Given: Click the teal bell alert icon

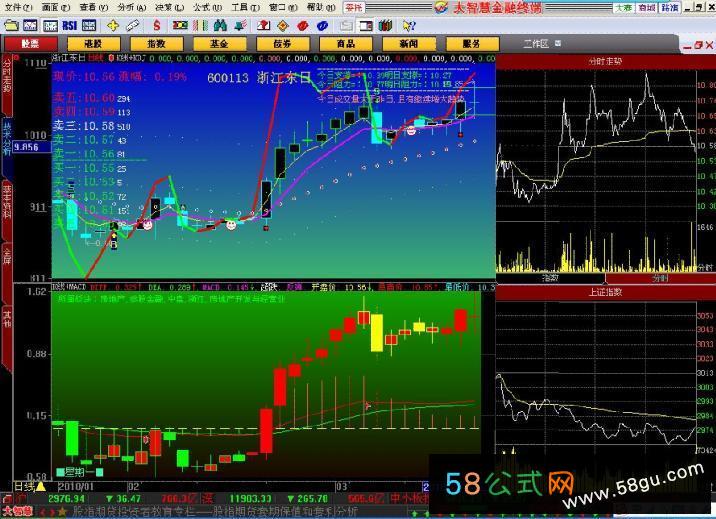Looking at the screenshot, I should click(x=240, y=26).
